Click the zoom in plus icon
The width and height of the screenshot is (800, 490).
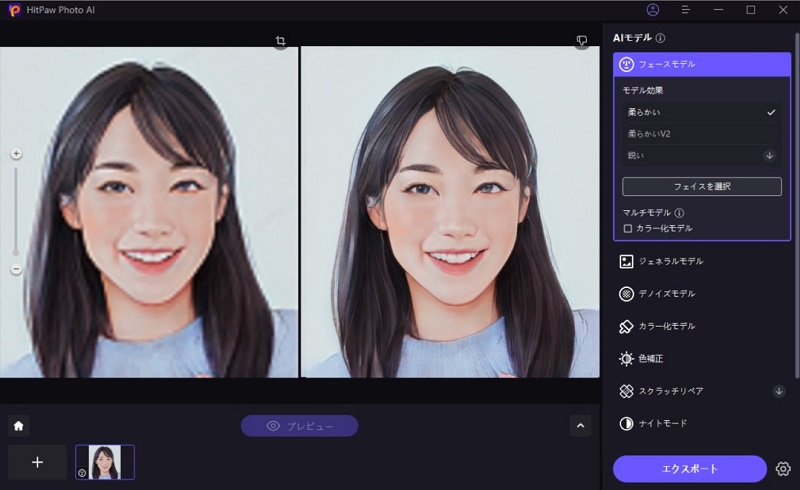[x=16, y=154]
